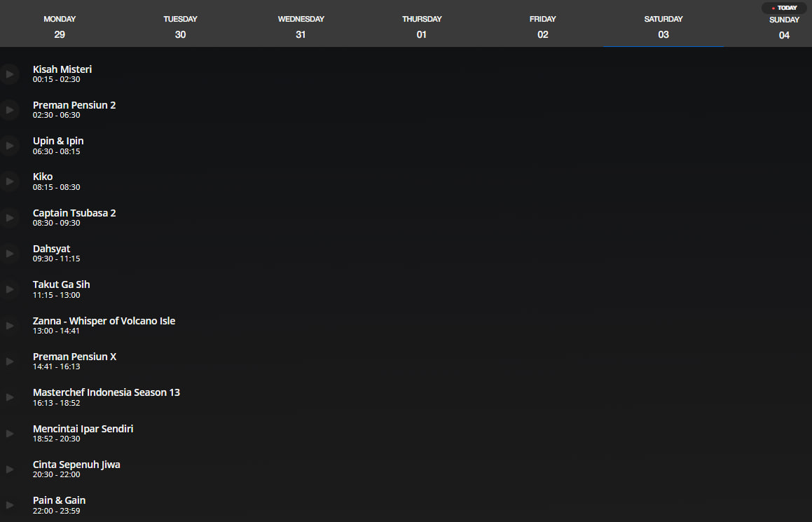Screen dimensions: 812x522
Task: Open Zanna - Whisper of Volcano Isle title
Action: 104,321
